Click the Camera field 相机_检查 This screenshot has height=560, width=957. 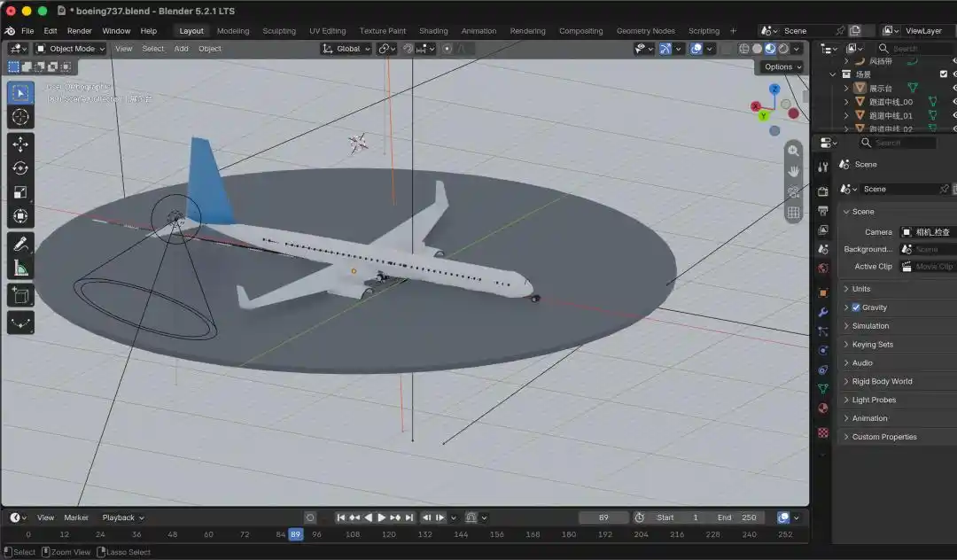click(929, 232)
